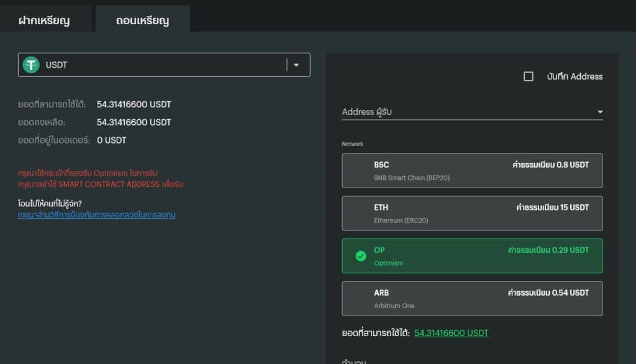This screenshot has height=364, width=636.
Task: Click the green checkmark on OP network
Action: 360,256
